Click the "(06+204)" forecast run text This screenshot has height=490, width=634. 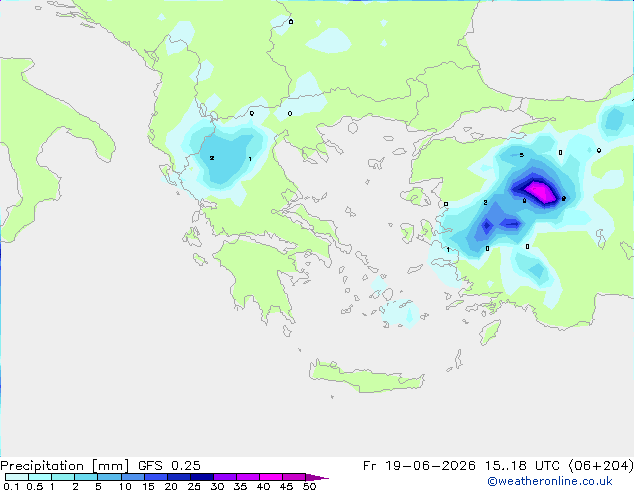(601, 466)
